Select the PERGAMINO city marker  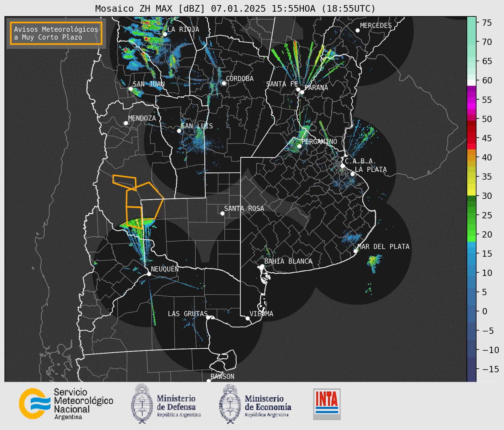[x=299, y=146]
